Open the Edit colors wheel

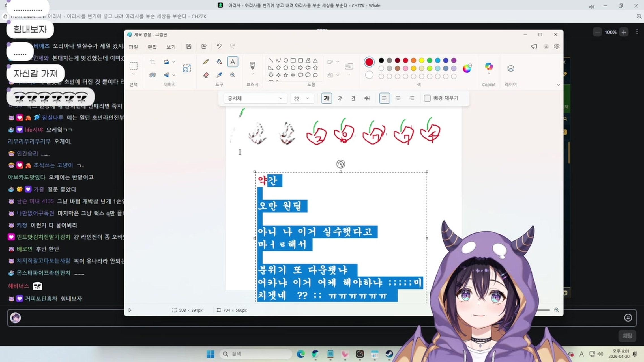tap(467, 68)
